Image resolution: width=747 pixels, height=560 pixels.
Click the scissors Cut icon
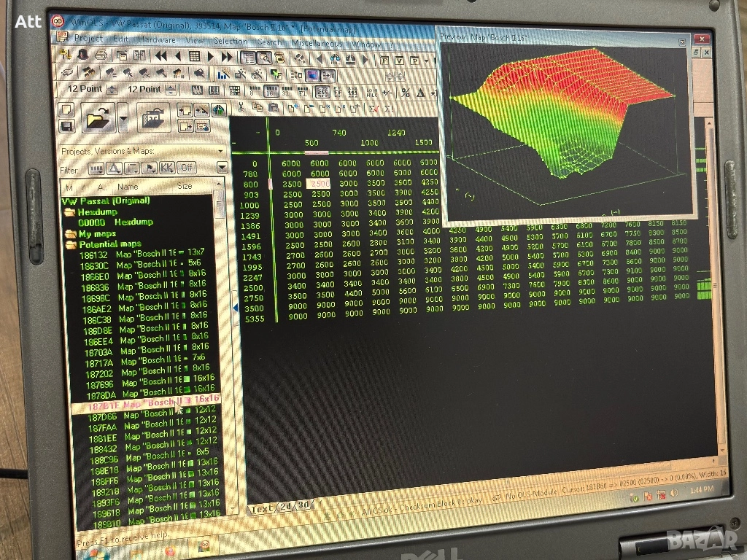tap(240, 108)
